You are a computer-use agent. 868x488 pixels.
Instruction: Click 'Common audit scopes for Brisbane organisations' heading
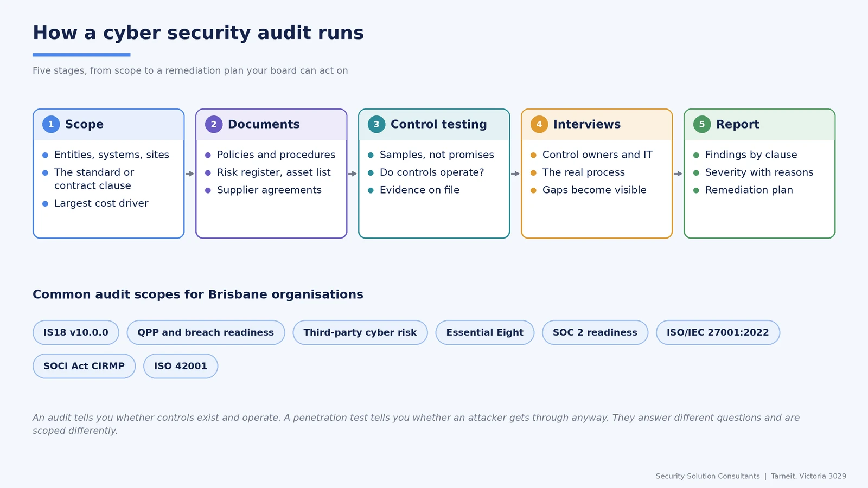point(198,294)
